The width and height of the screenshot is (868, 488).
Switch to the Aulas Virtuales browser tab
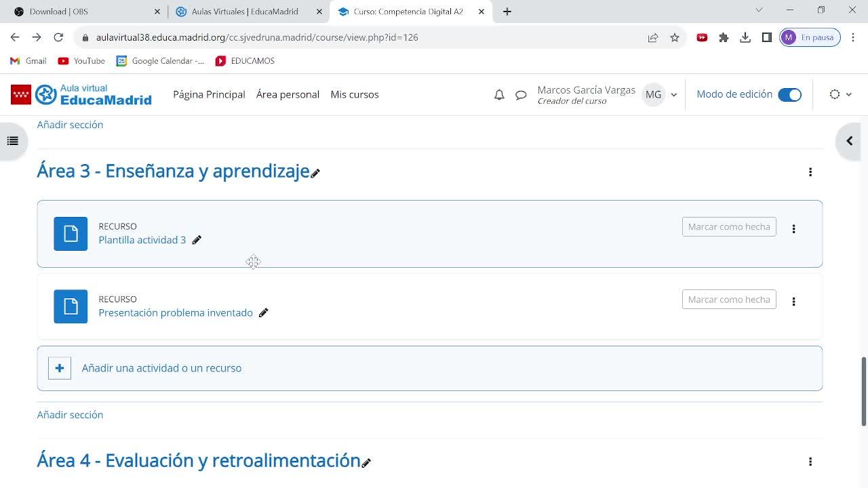coord(245,12)
